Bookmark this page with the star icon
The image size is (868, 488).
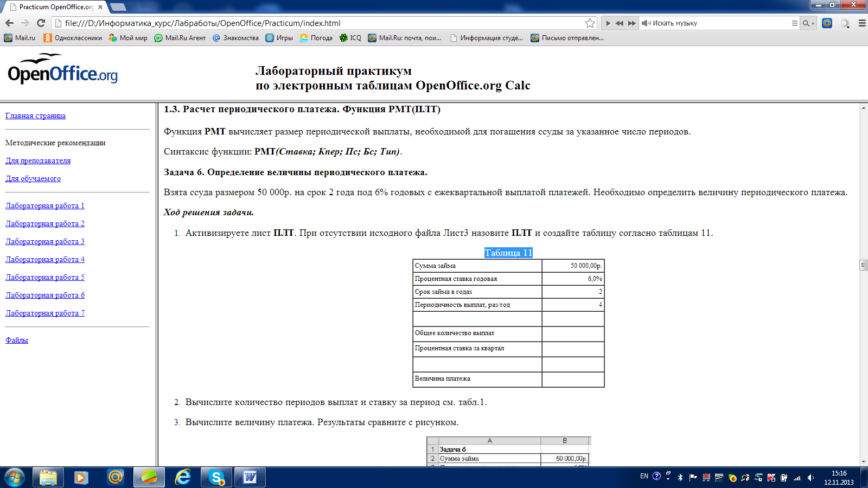pos(590,23)
